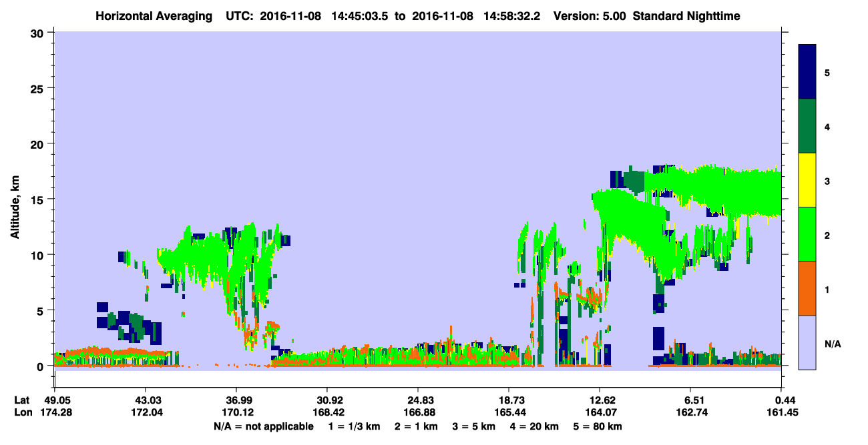Screen dimensions: 868x445
Task: Click the orange colorbar segment 1
Action: [x=807, y=288]
